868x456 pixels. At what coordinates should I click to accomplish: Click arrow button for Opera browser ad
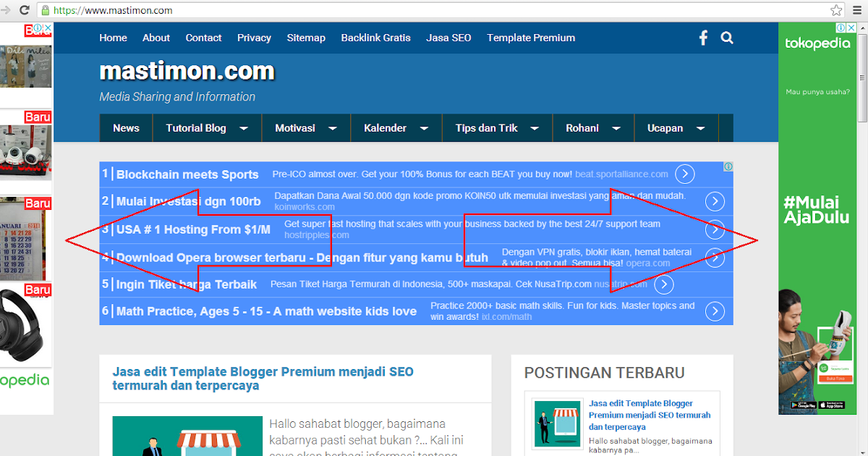click(x=715, y=257)
